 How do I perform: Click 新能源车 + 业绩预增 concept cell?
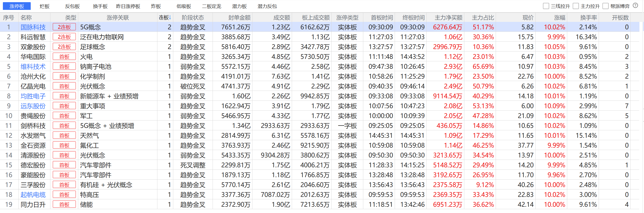tap(109, 96)
